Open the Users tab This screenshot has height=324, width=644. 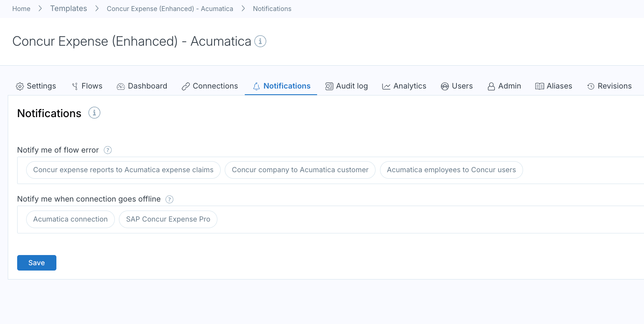(x=457, y=86)
